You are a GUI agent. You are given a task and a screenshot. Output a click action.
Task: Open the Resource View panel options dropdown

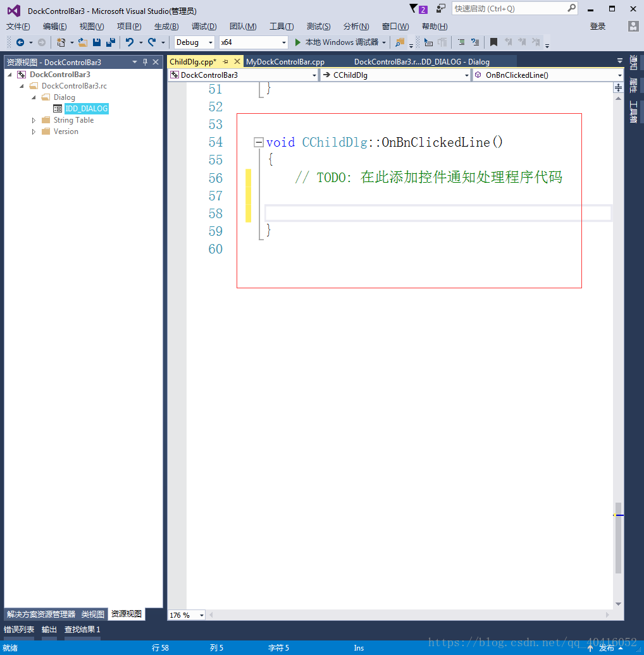click(135, 62)
